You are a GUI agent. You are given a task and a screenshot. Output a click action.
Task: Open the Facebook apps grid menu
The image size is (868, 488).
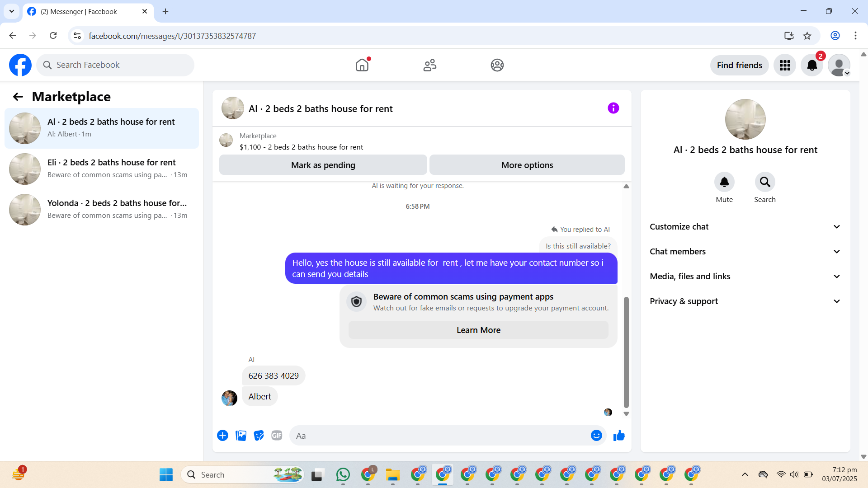[785, 66]
